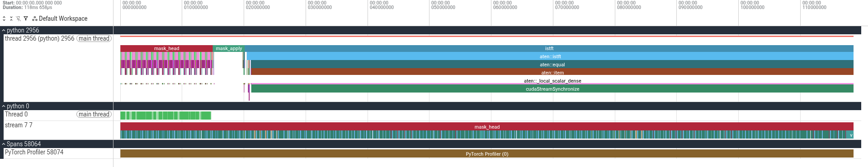Select the mask_head slice on stream 7

click(487, 127)
